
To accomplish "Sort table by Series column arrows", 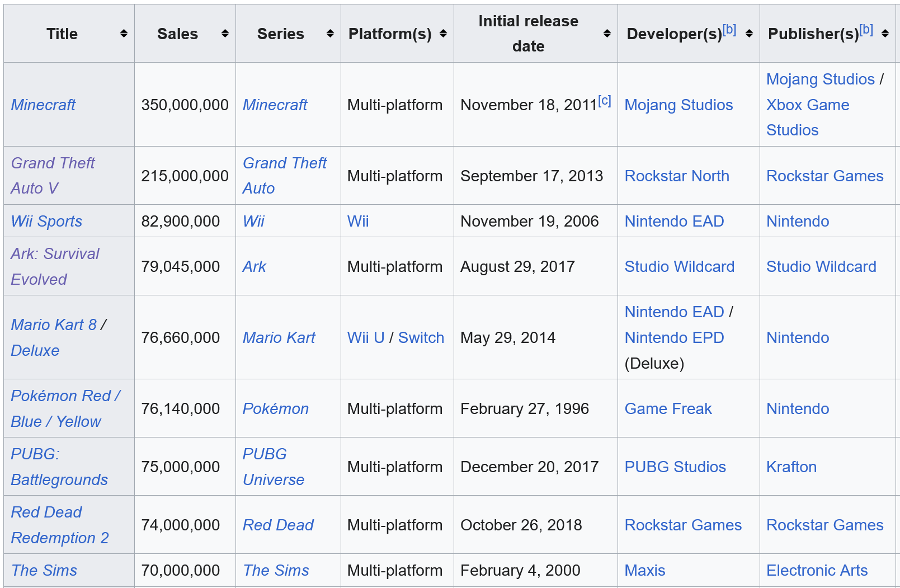I will point(330,34).
